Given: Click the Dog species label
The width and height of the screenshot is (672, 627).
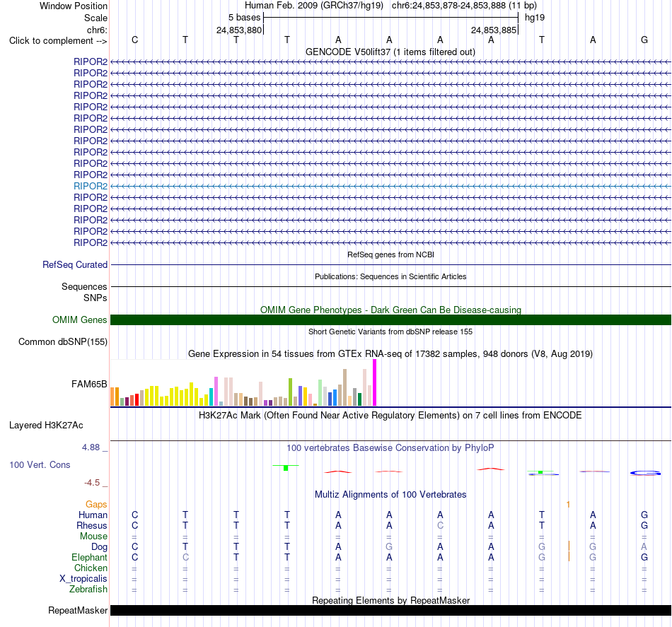Looking at the screenshot, I should pos(99,547).
